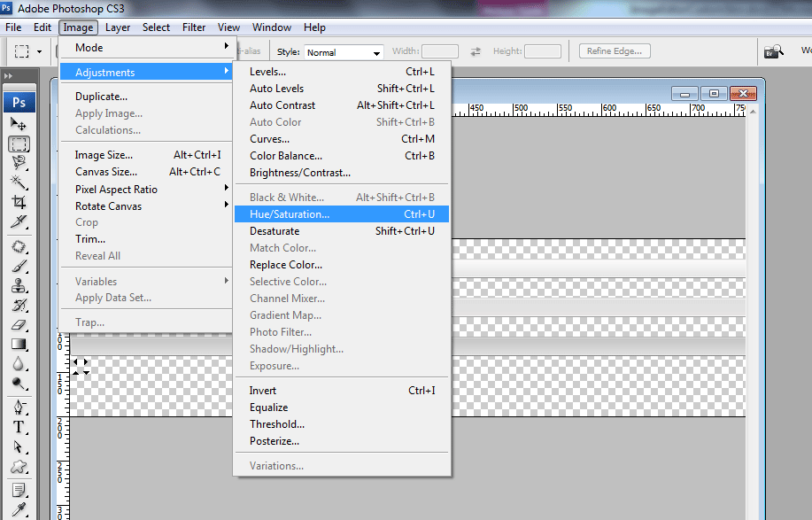Select the Slice tool
Screen dimensions: 812x520
[x=19, y=221]
